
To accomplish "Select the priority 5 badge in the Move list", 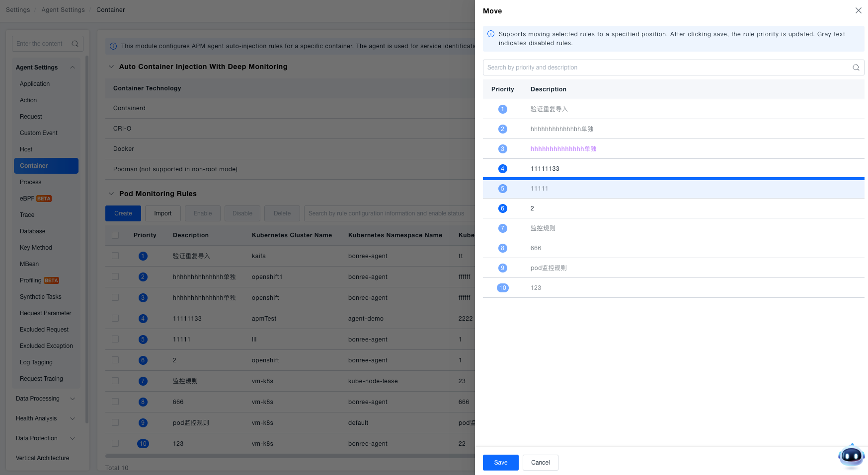I will point(502,189).
